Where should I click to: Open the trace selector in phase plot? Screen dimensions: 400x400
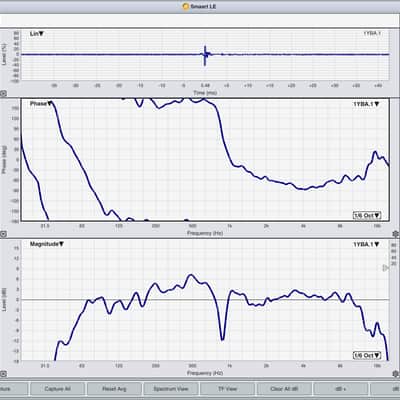coord(366,104)
